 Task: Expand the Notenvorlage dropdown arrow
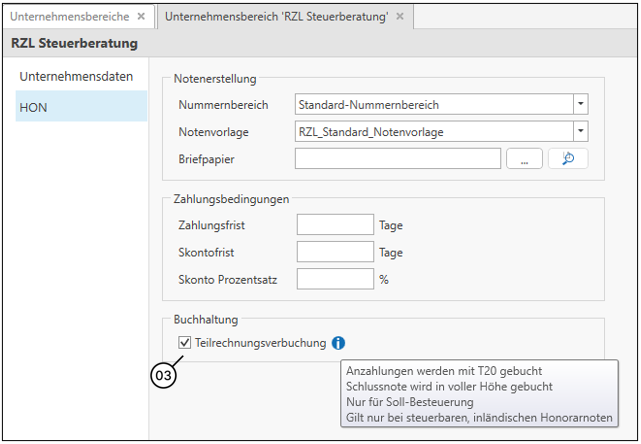580,131
